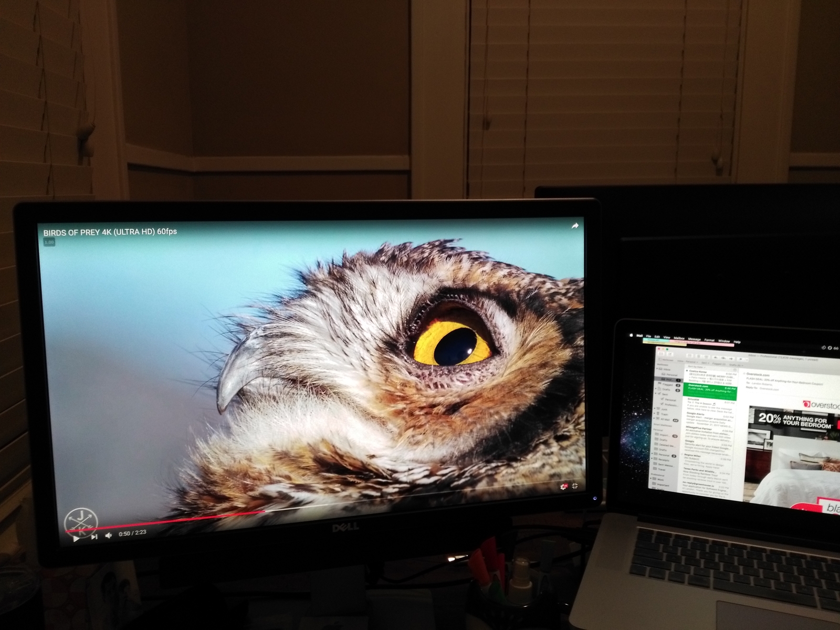Open video settings gear with 4K badge
Viewport: 840px width, 630px height.
point(564,487)
